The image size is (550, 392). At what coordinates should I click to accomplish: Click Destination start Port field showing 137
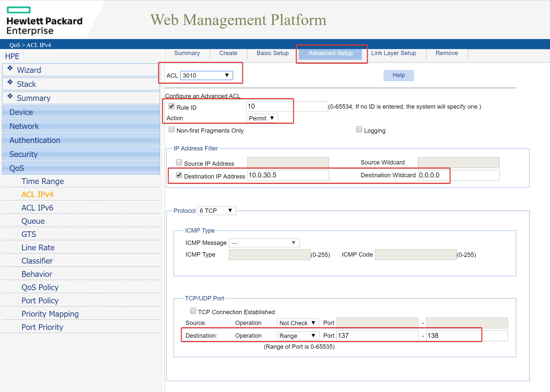tap(377, 336)
